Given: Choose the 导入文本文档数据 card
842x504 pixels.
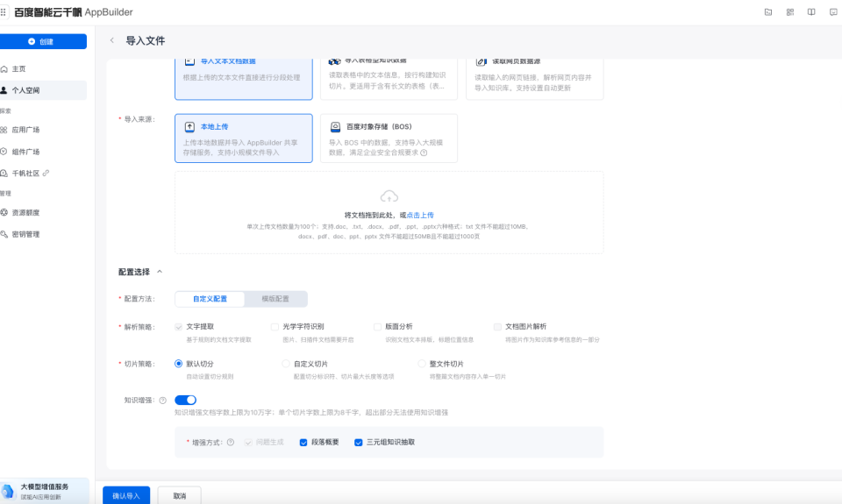Looking at the screenshot, I should (x=243, y=78).
